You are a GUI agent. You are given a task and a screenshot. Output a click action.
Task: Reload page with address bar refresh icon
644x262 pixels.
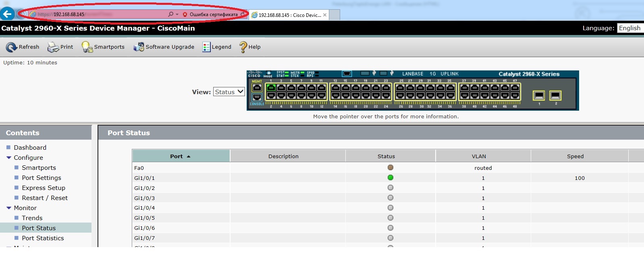(x=243, y=14)
